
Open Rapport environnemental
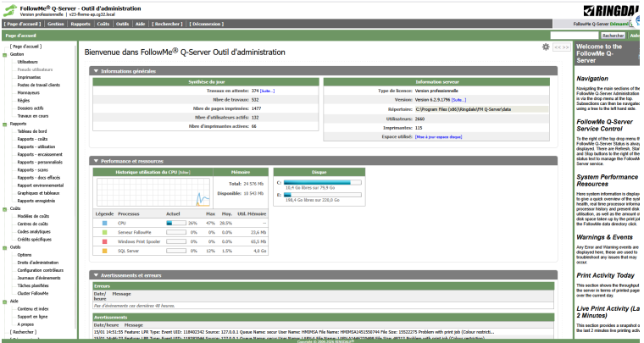coord(41,185)
